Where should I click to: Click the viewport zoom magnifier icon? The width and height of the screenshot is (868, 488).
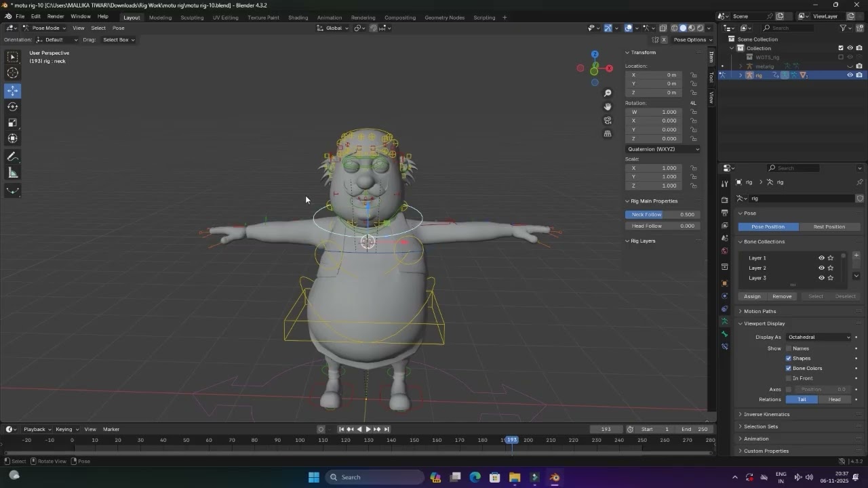point(608,93)
